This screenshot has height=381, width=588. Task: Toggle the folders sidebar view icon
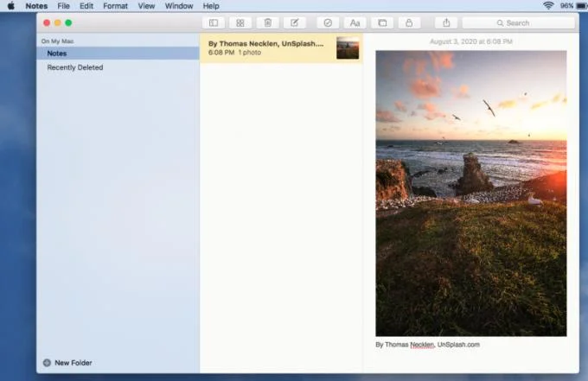point(214,22)
